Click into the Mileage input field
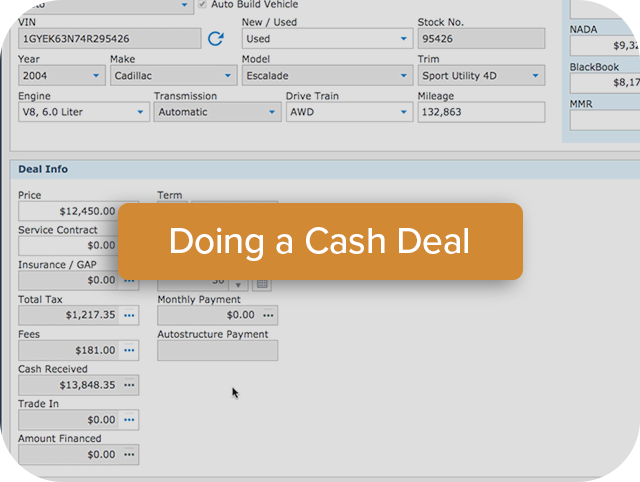 click(481, 112)
